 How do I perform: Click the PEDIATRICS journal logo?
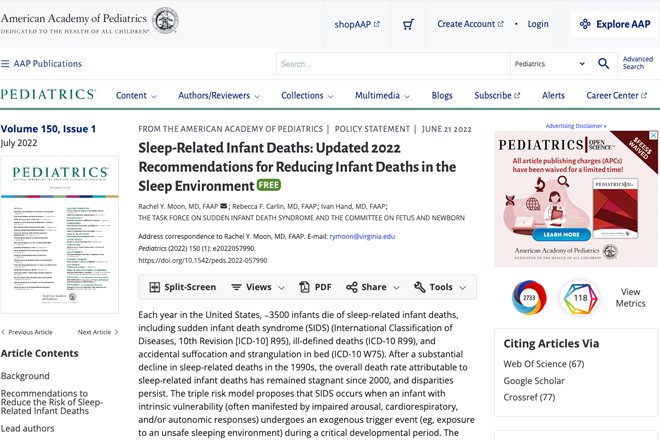pos(48,94)
